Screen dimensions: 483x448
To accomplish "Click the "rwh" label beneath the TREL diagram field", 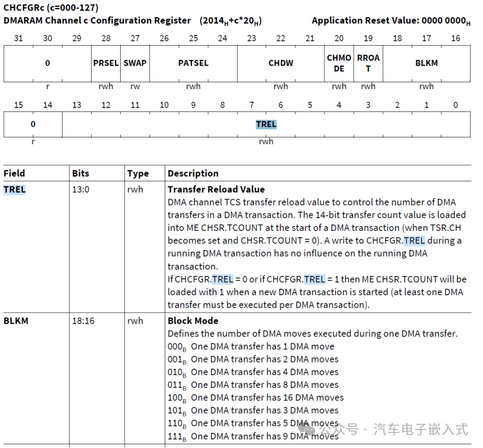I will (x=266, y=142).
